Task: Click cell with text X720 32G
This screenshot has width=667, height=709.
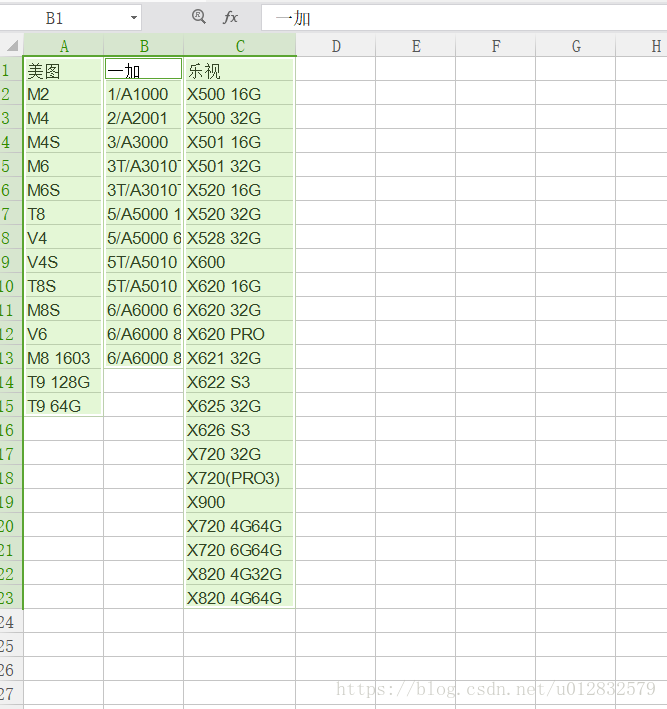Action: coord(240,454)
